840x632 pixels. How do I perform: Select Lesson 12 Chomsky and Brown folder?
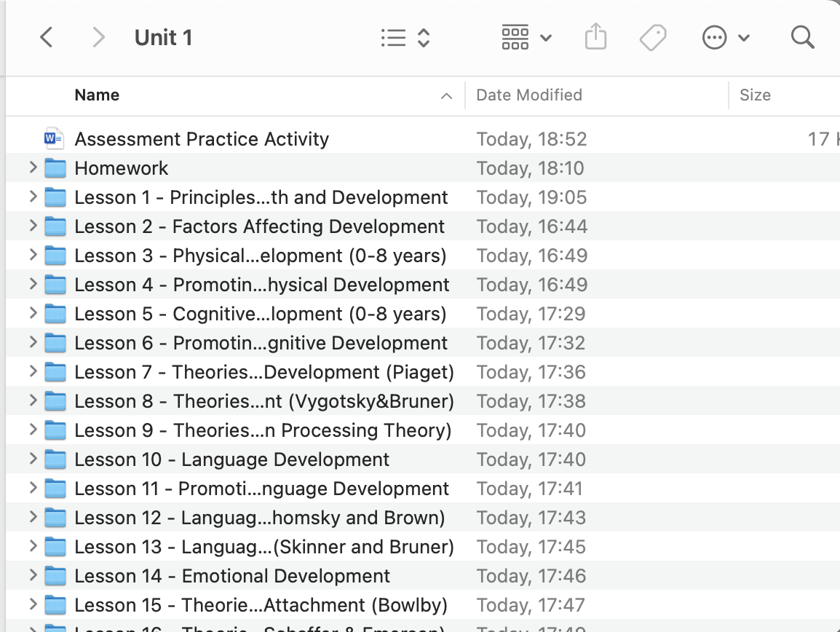click(x=259, y=518)
